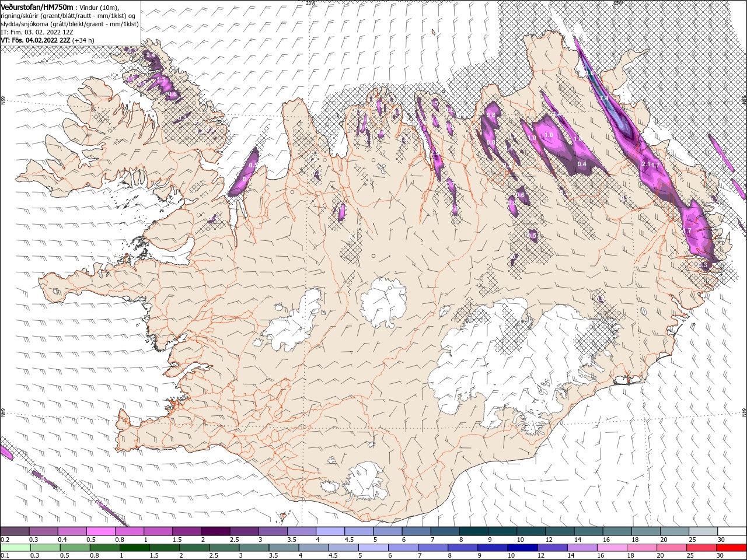Screen dimensions: 747x560
Task: Select the 'VT: Fös. 04.02.2022 22Z' valid time
Action: click(36, 40)
